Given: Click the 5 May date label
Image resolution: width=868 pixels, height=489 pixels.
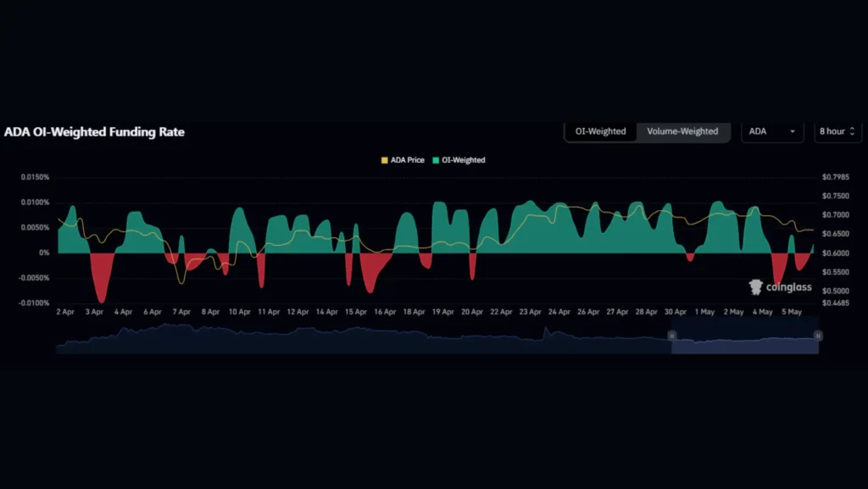Looking at the screenshot, I should (792, 312).
